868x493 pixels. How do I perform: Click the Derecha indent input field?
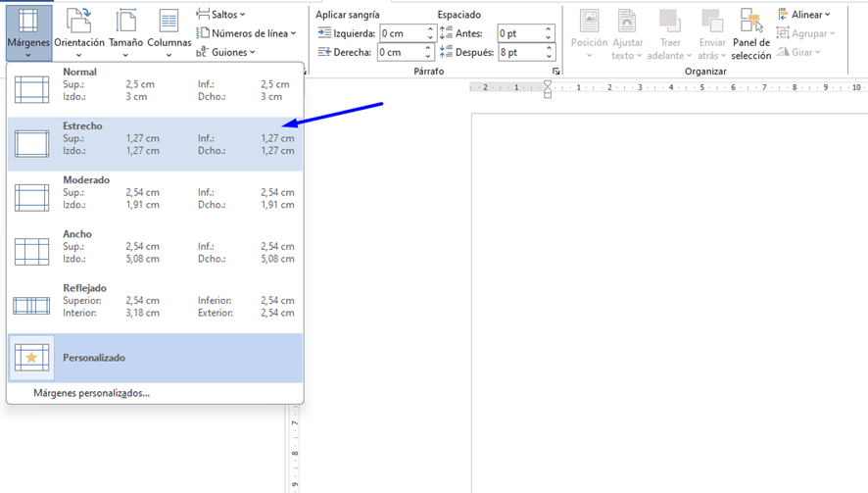click(x=401, y=52)
